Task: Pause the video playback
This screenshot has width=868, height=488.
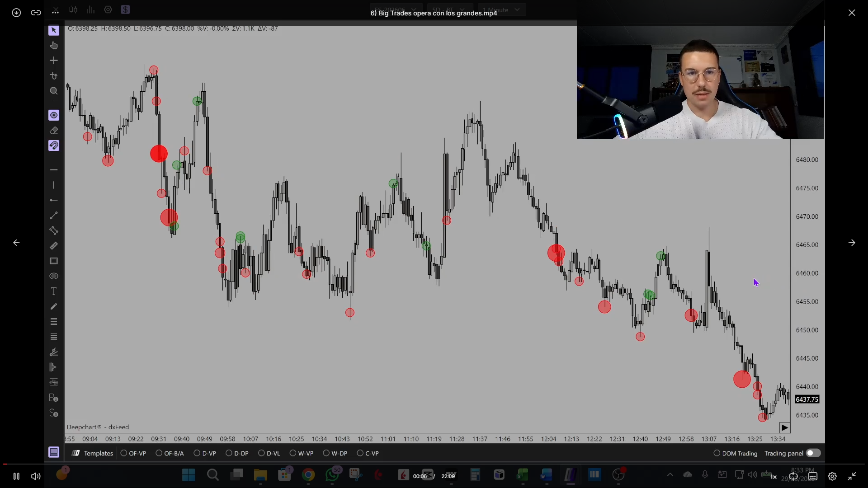Action: click(x=16, y=476)
